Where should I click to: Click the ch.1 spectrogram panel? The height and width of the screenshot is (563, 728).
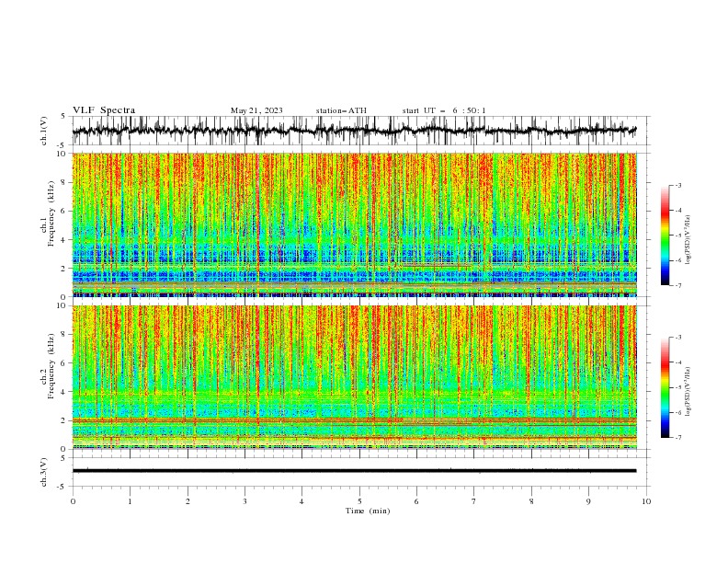(355, 224)
